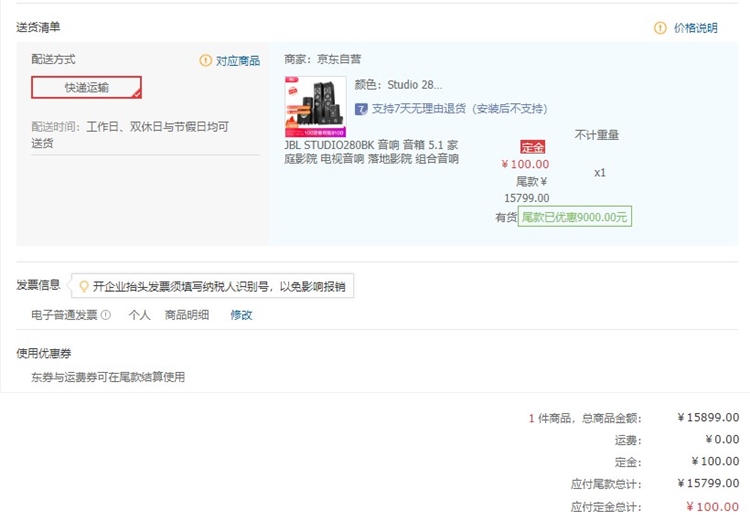The width and height of the screenshot is (750, 520).
Task: Open the JBL speaker product thumbnail
Action: coord(315,107)
